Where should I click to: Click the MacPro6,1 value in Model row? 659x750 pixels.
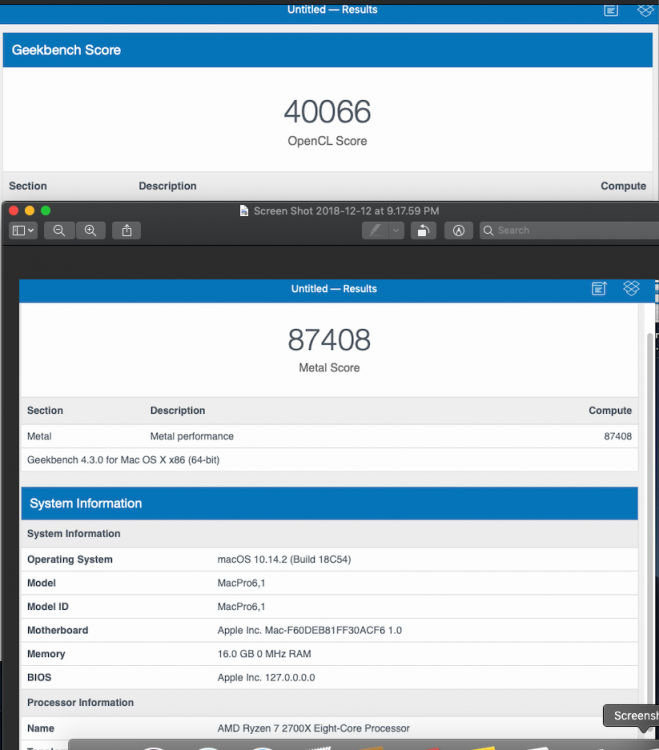241,583
